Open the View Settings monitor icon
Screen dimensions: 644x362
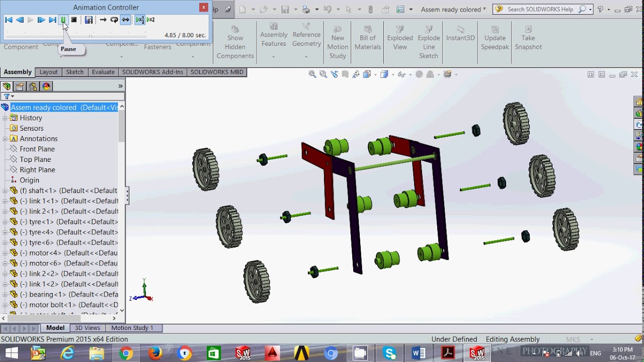[x=447, y=74]
